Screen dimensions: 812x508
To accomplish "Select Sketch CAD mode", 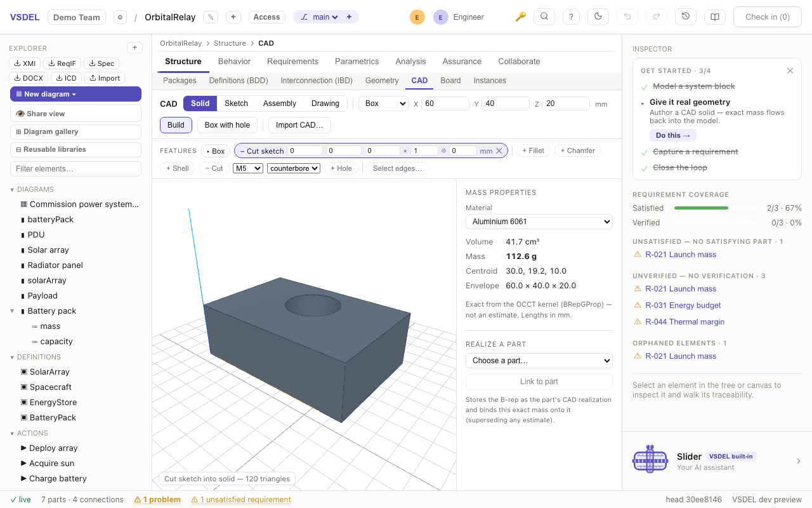I will click(236, 104).
